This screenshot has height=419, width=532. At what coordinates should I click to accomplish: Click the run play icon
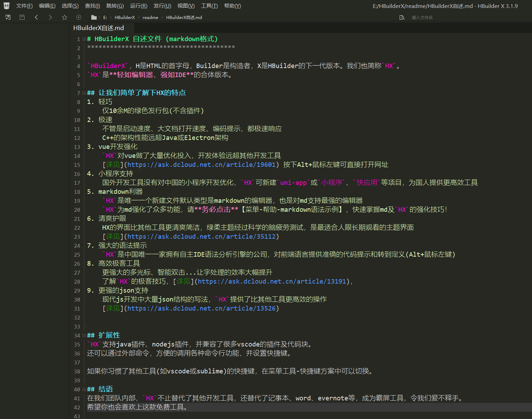click(x=79, y=17)
